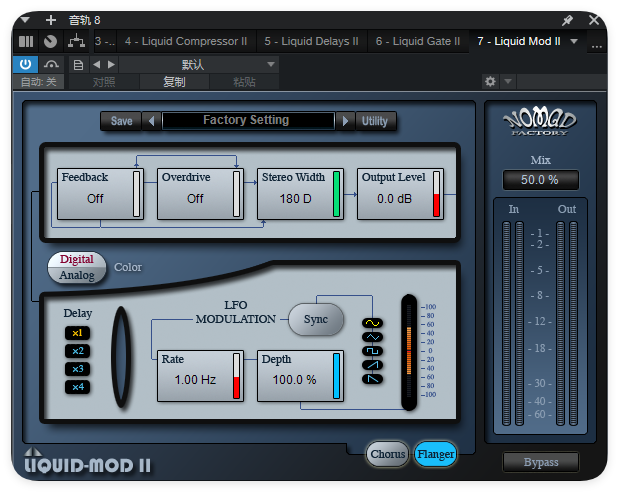Select the 7 - Liquid Mod II tab
This screenshot has height=492, width=619.
519,41
